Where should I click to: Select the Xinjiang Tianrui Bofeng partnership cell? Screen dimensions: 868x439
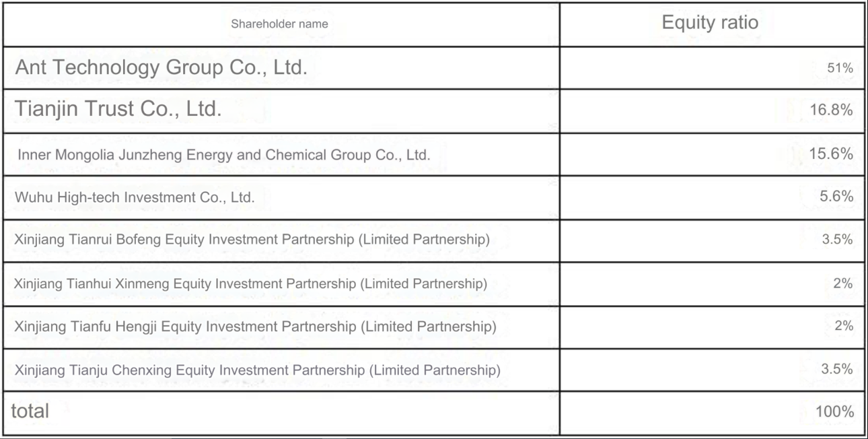click(x=252, y=240)
